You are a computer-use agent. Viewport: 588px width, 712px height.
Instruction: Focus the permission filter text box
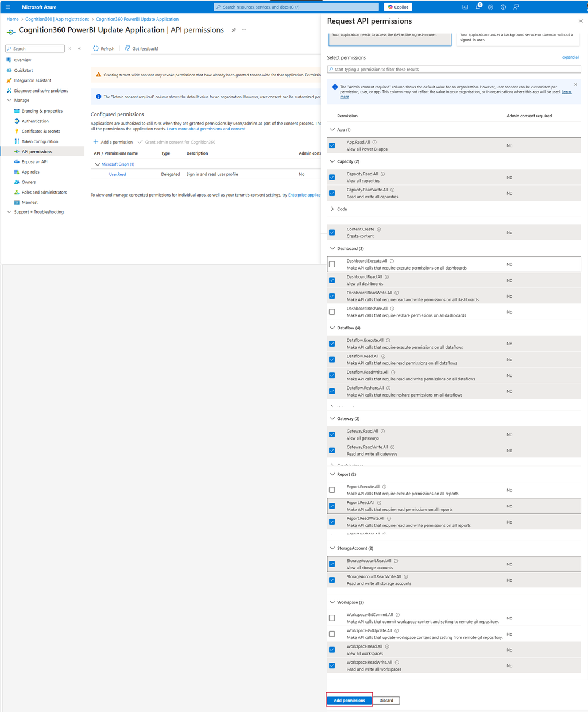(x=454, y=69)
